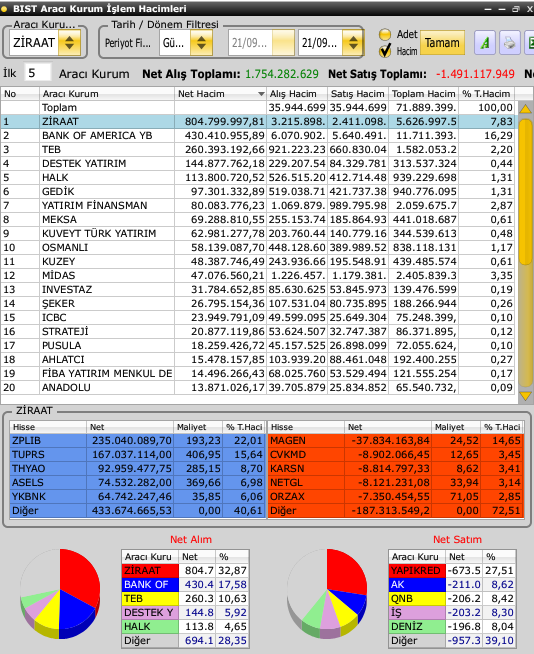The width and height of the screenshot is (534, 654).
Task: Export table via Excel icon
Action: click(x=529, y=43)
